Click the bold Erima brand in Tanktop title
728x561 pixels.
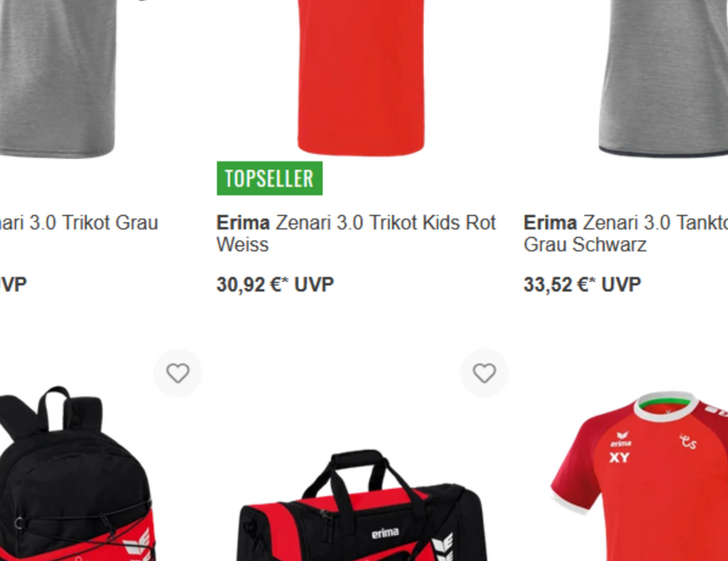(x=550, y=223)
